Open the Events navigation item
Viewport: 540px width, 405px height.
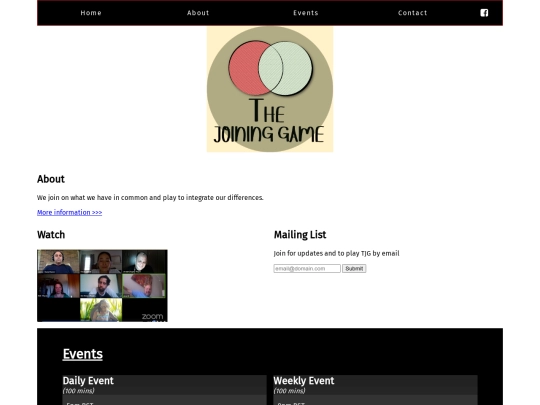tap(305, 13)
